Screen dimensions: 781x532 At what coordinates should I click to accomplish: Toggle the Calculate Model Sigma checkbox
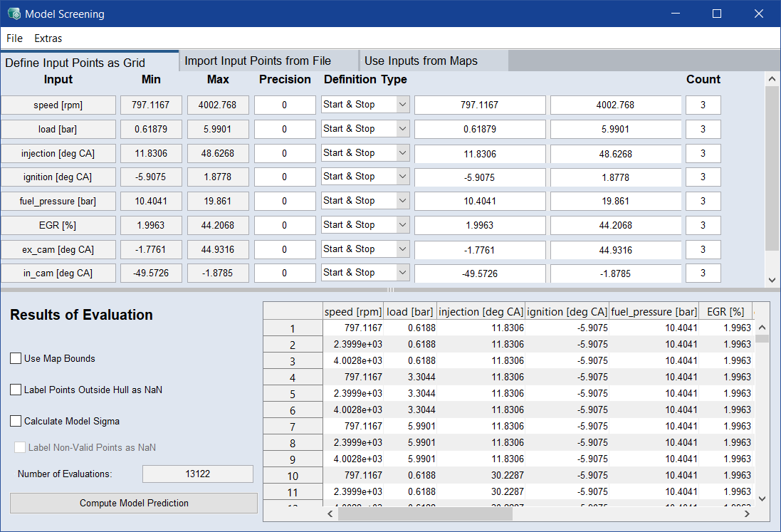tap(16, 421)
